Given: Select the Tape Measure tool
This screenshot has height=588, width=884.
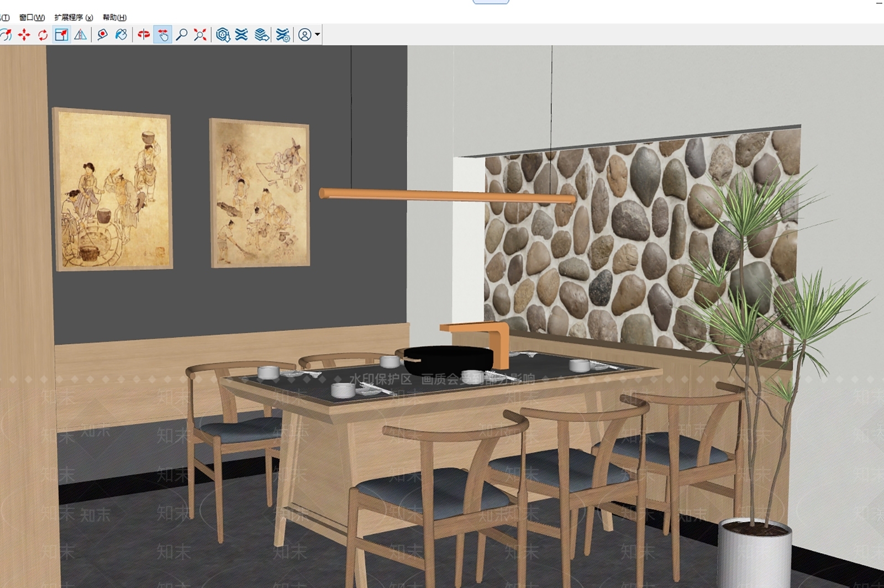Looking at the screenshot, I should [102, 35].
